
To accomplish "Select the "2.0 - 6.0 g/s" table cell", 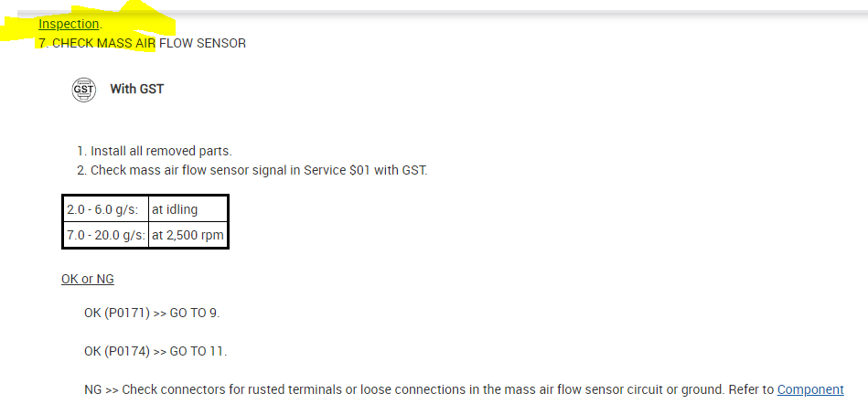I will pyautogui.click(x=102, y=209).
